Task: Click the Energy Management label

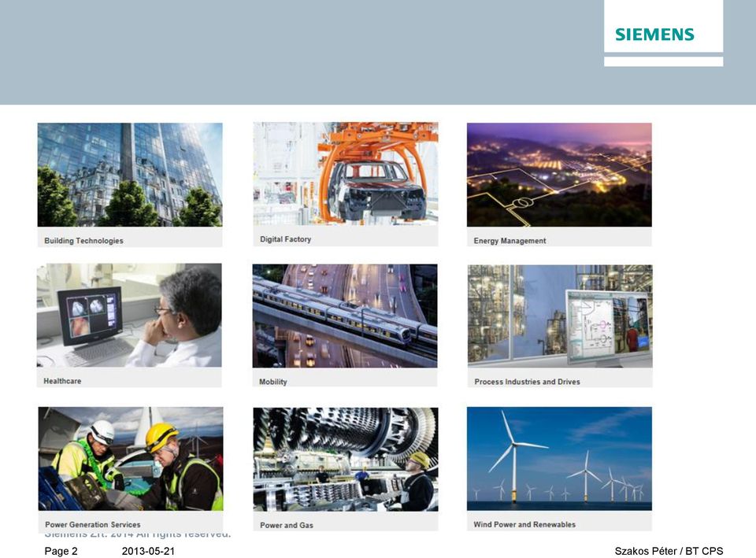Action: 510,241
